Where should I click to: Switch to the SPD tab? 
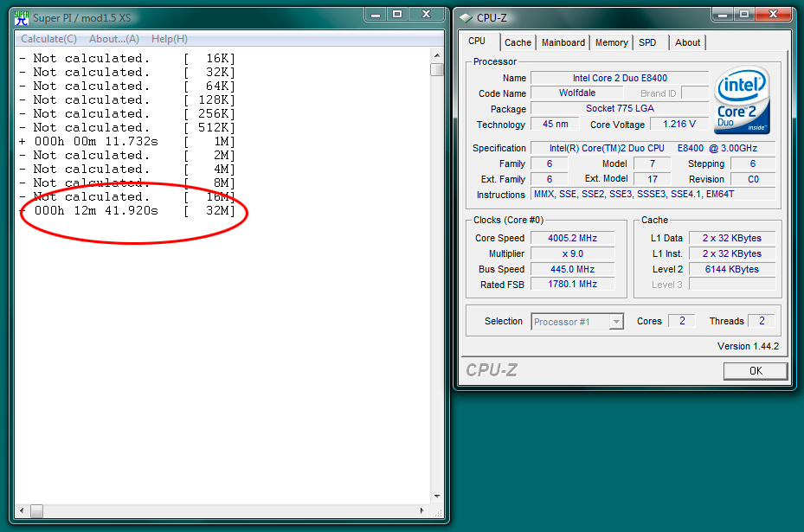(647, 42)
